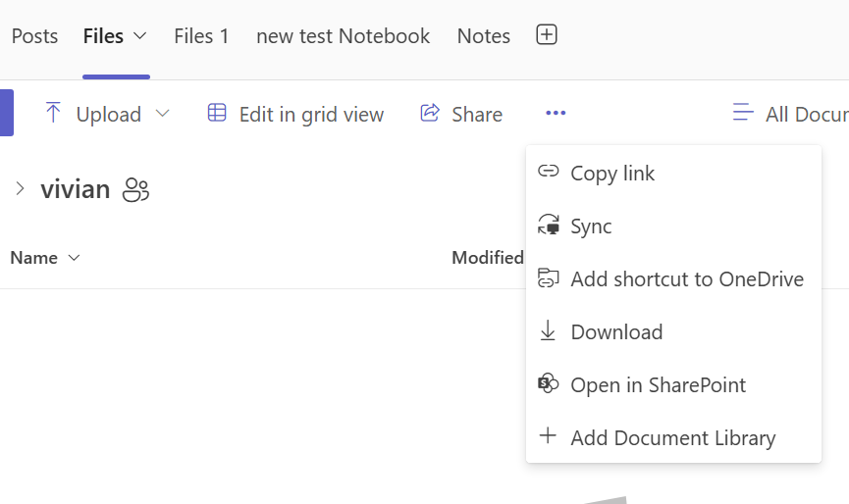
Task: Open the Name column sort dropdown
Action: pyautogui.click(x=74, y=258)
